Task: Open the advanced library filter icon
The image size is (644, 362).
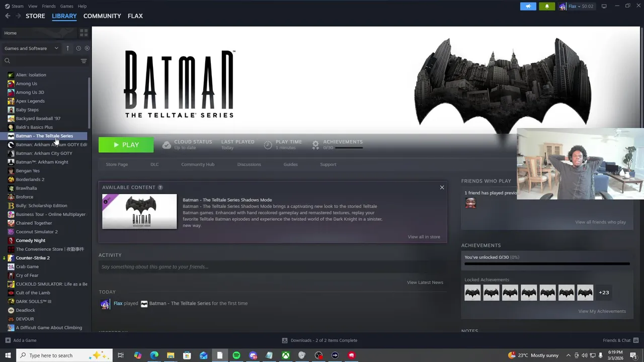Action: [x=84, y=61]
